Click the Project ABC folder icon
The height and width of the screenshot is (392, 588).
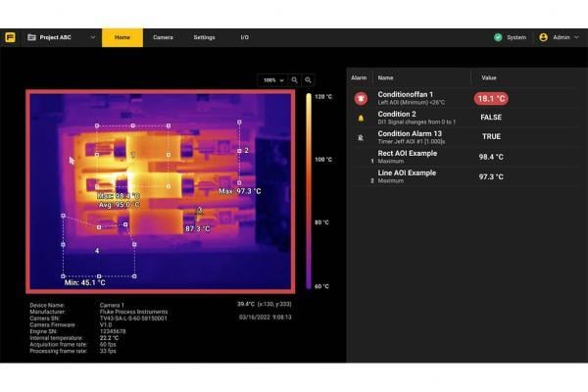point(32,37)
